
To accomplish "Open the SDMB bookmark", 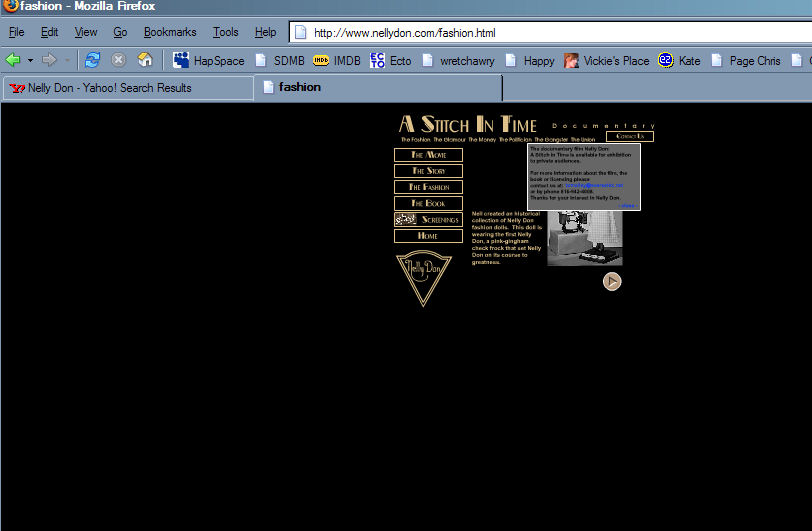I will point(280,61).
